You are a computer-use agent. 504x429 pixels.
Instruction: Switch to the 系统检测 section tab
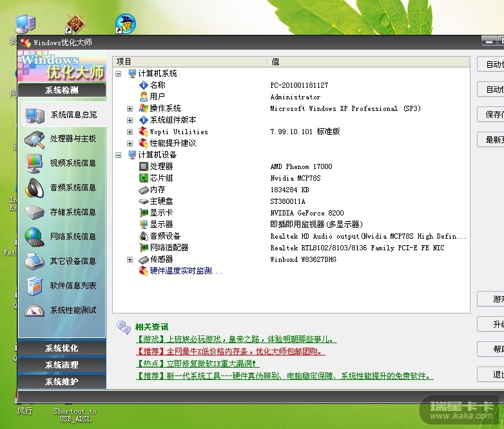tap(62, 90)
